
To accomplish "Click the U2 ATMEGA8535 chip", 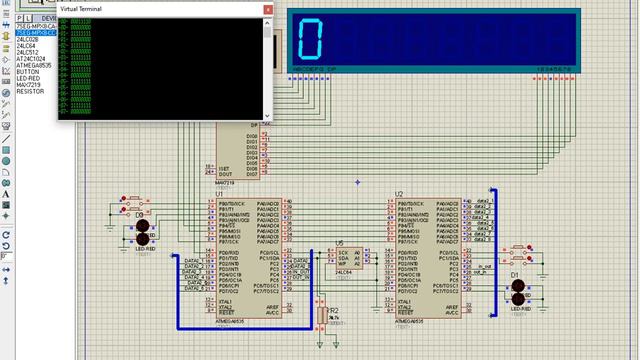I will pyautogui.click(x=429, y=258).
